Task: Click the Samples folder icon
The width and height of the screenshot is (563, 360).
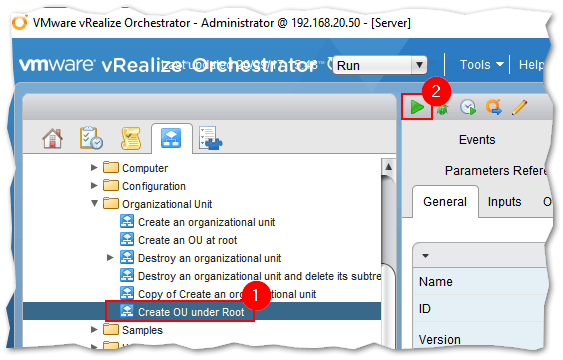Action: [x=111, y=329]
